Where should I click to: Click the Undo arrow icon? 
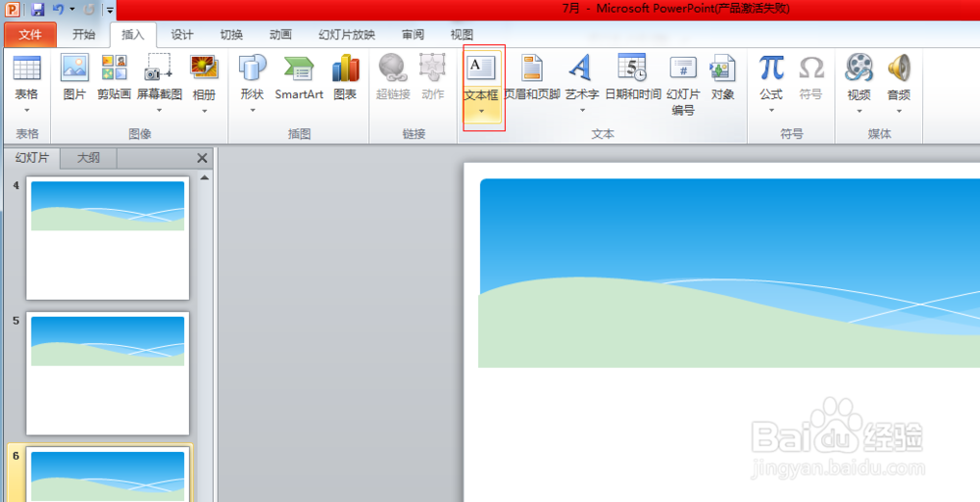click(58, 10)
